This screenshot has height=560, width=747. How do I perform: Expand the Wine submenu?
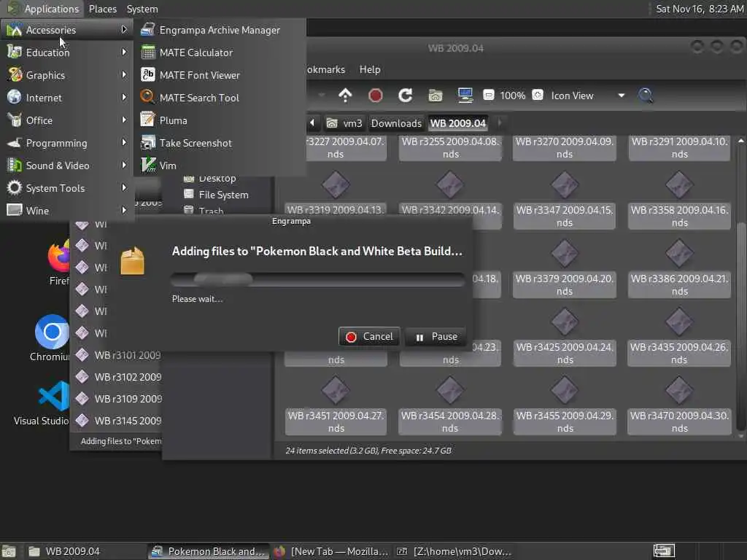[67, 211]
